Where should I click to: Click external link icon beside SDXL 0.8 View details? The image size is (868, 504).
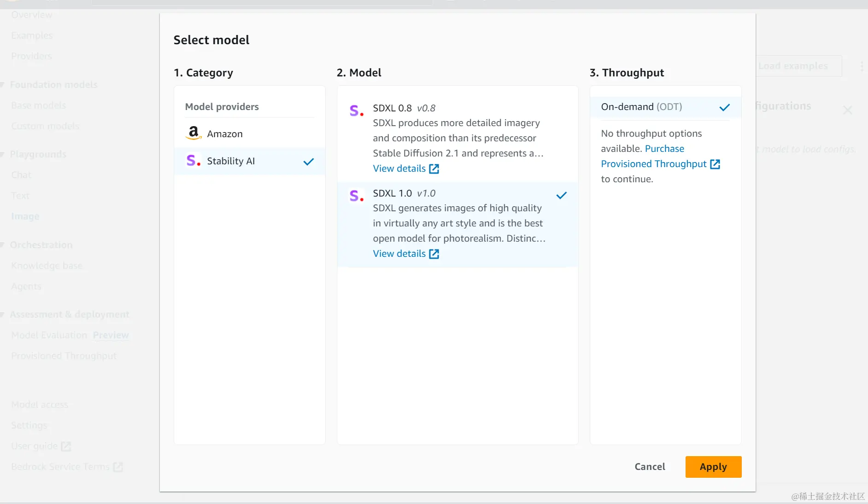pos(434,169)
